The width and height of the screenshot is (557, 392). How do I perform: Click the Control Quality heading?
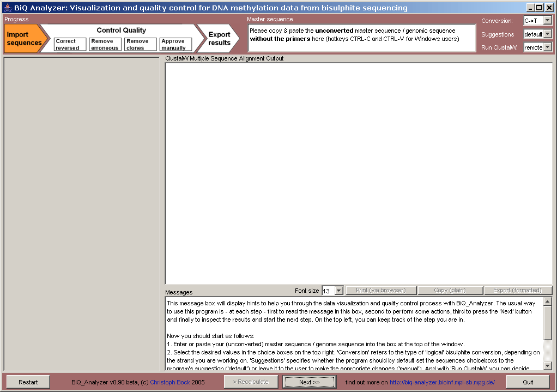click(121, 30)
